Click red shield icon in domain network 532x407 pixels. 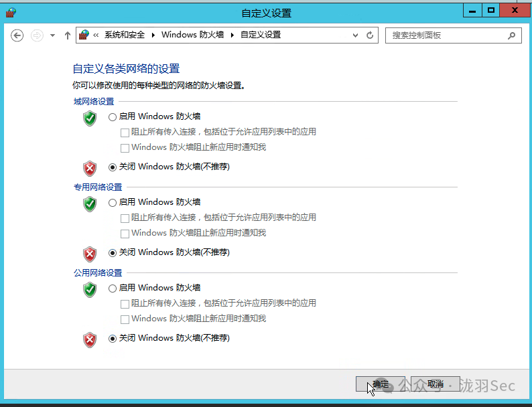90,169
